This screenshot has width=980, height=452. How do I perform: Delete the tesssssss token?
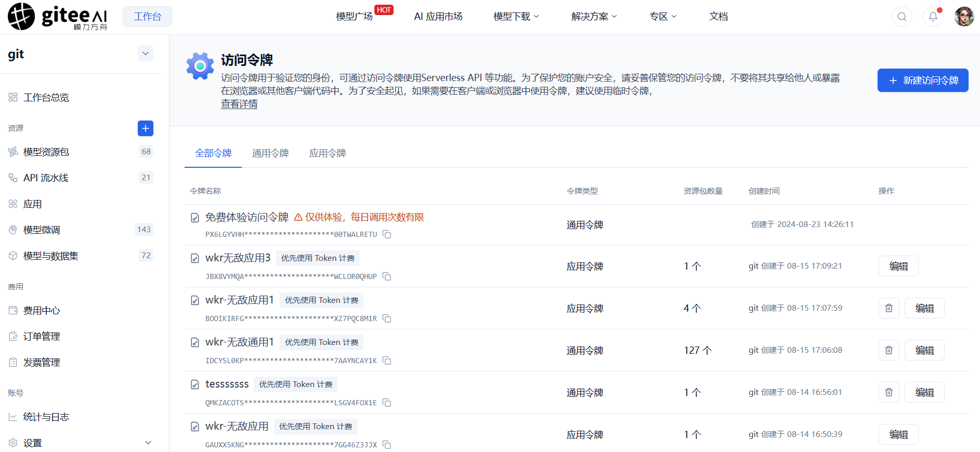(x=889, y=392)
